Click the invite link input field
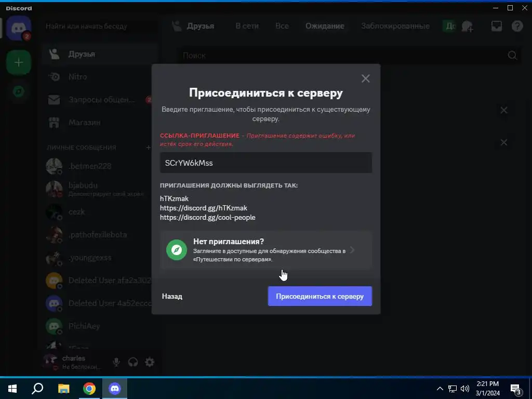The image size is (532, 399). point(265,163)
